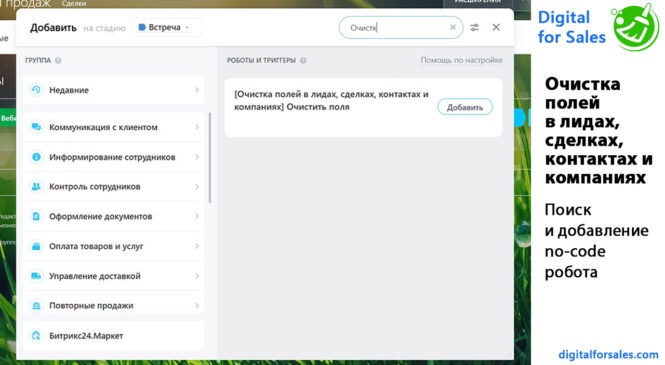This screenshot has width=665, height=365.
Task: Expand Коммуникация с клиентом chevron
Action: pos(197,127)
